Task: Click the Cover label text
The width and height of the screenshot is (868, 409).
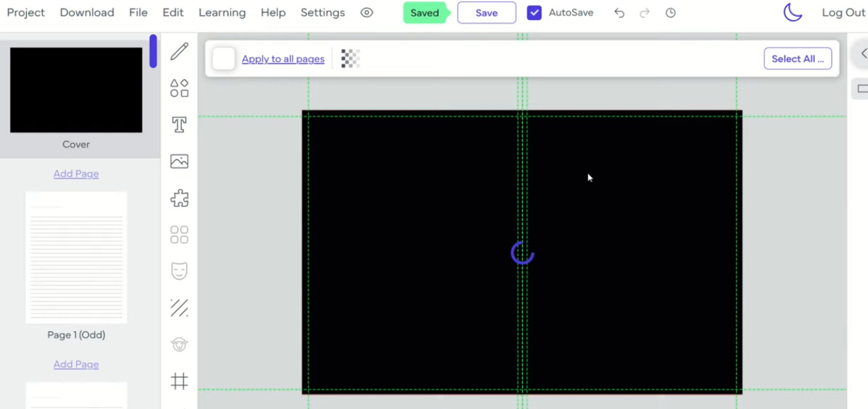Action: [x=76, y=144]
